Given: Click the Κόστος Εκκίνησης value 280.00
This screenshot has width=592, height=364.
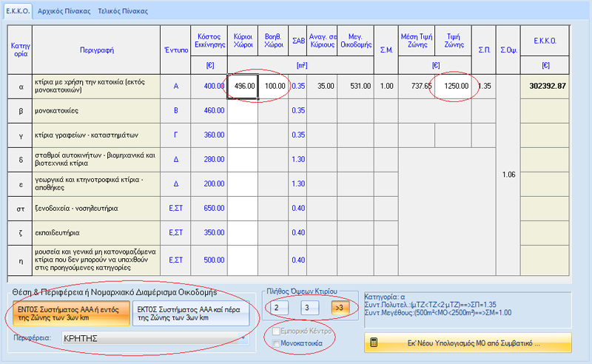Looking at the screenshot, I should [214, 159].
